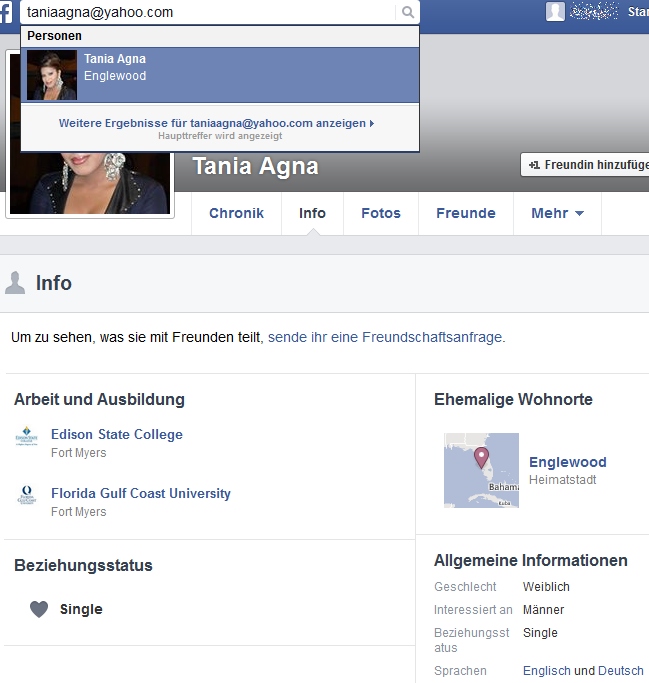Click 'Fort Myers' under Edison State College

pos(78,453)
